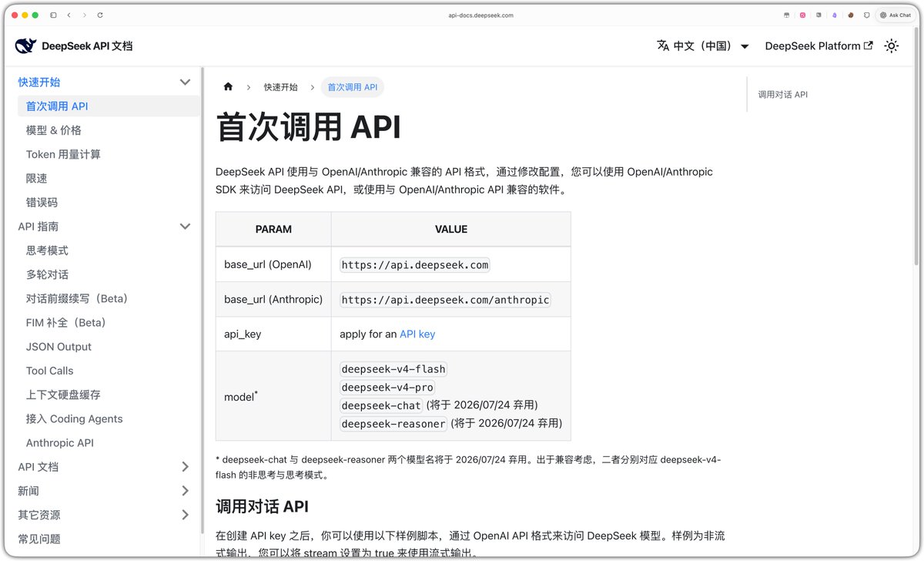Click the 首次调用 API breadcrumb pill
924x561 pixels.
[353, 87]
